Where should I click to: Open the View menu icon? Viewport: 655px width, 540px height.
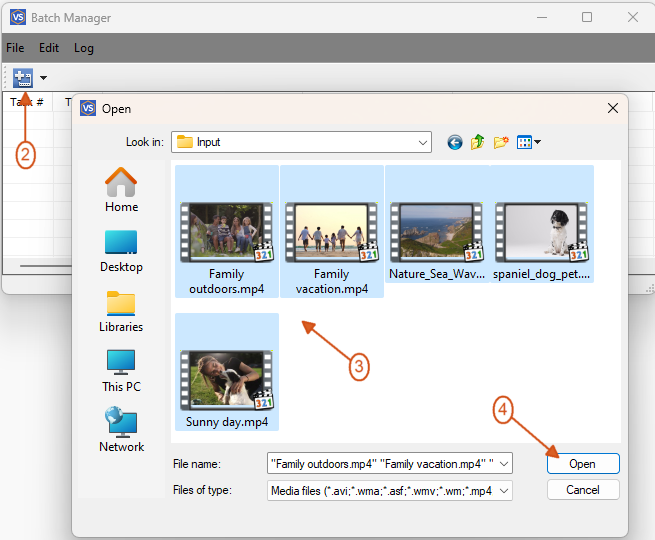pos(528,142)
